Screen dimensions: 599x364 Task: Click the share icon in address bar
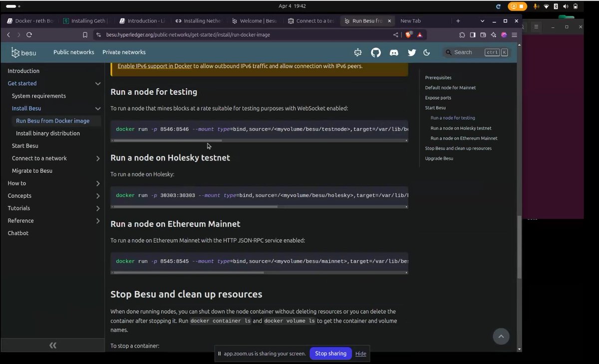coord(396,35)
